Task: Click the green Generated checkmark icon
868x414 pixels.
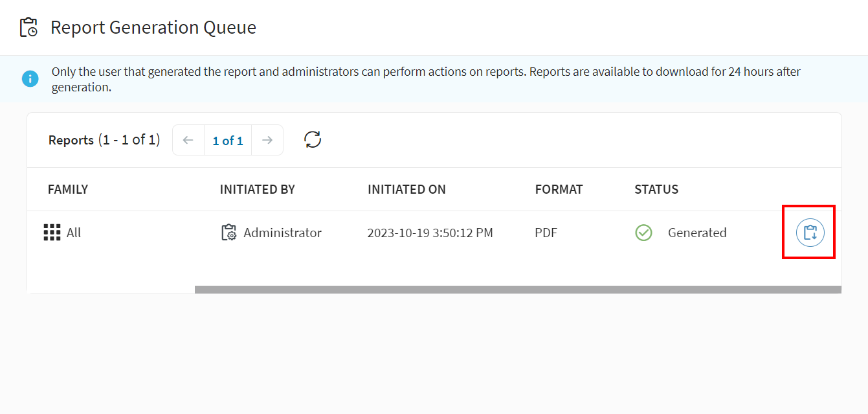Action: point(643,233)
